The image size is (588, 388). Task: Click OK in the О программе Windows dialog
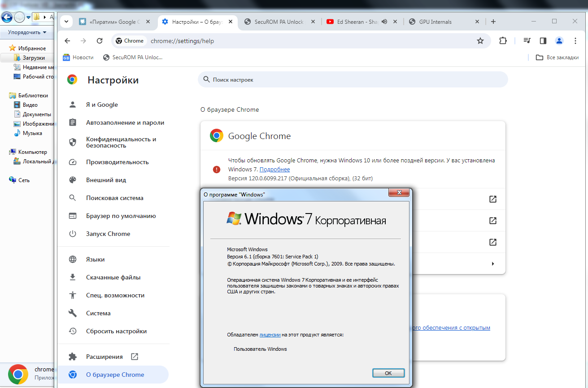click(388, 373)
